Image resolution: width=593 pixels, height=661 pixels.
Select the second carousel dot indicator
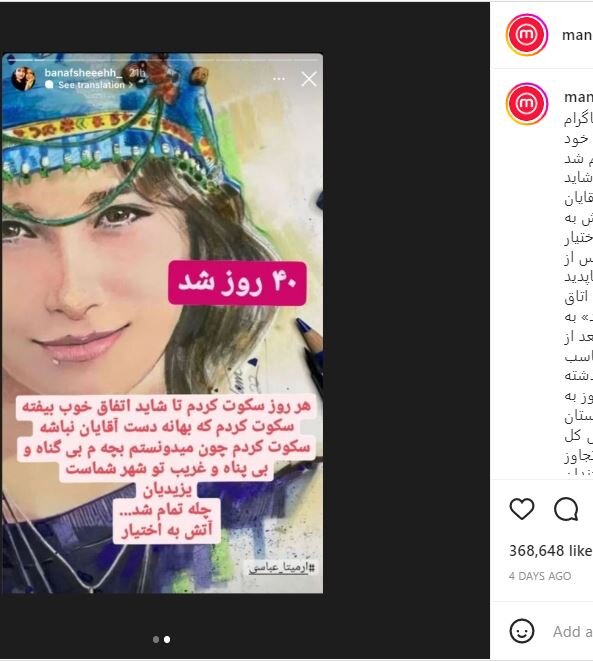[167, 640]
